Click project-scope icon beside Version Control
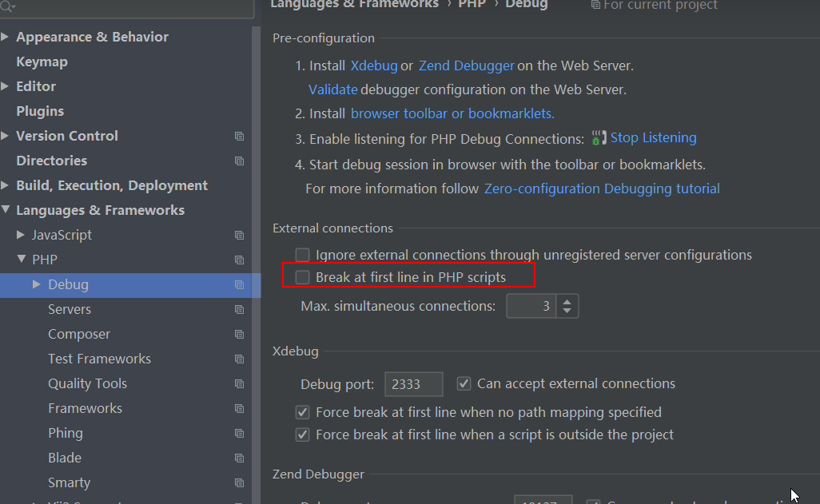Image resolution: width=820 pixels, height=504 pixels. pos(239,137)
